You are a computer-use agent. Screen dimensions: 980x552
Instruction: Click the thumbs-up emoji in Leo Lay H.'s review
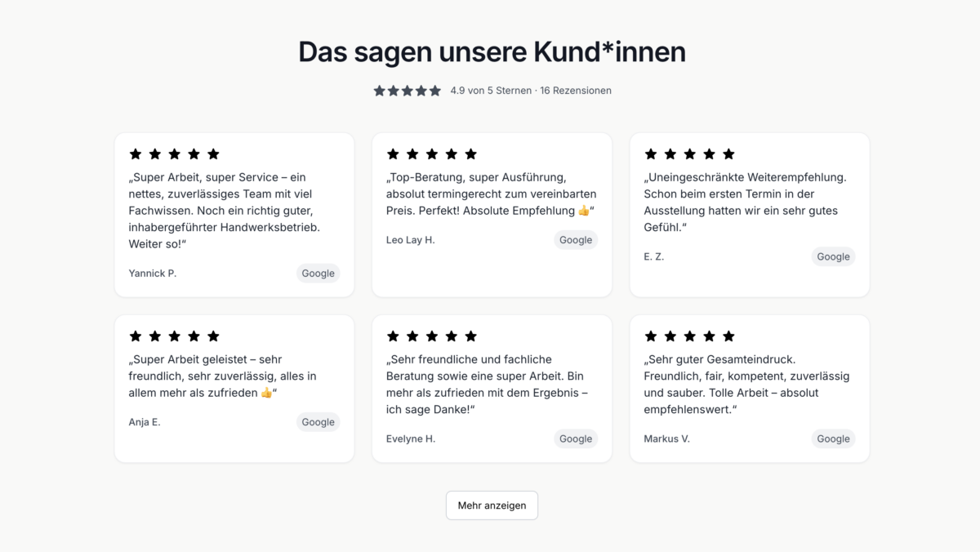point(583,211)
